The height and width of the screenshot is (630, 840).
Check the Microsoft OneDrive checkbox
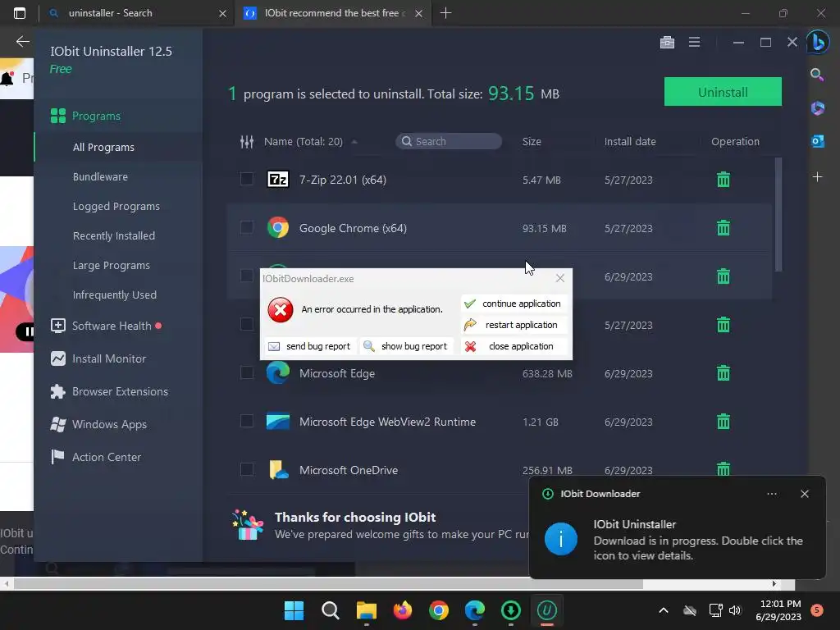point(246,469)
